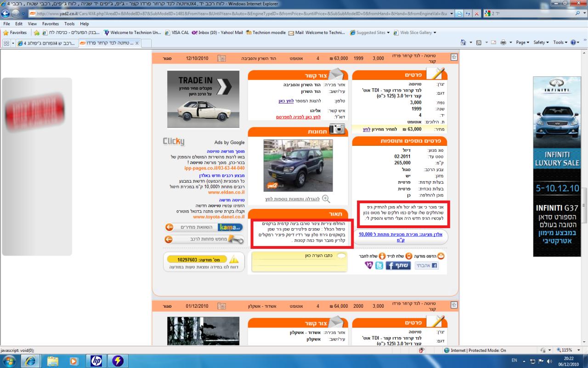Toggle the star favorite on first listing
The width and height of the screenshot is (588, 368).
coord(454,57)
